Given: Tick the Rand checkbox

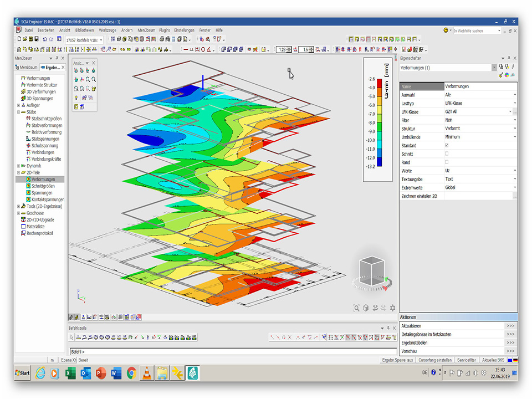Looking at the screenshot, I should pos(447,162).
